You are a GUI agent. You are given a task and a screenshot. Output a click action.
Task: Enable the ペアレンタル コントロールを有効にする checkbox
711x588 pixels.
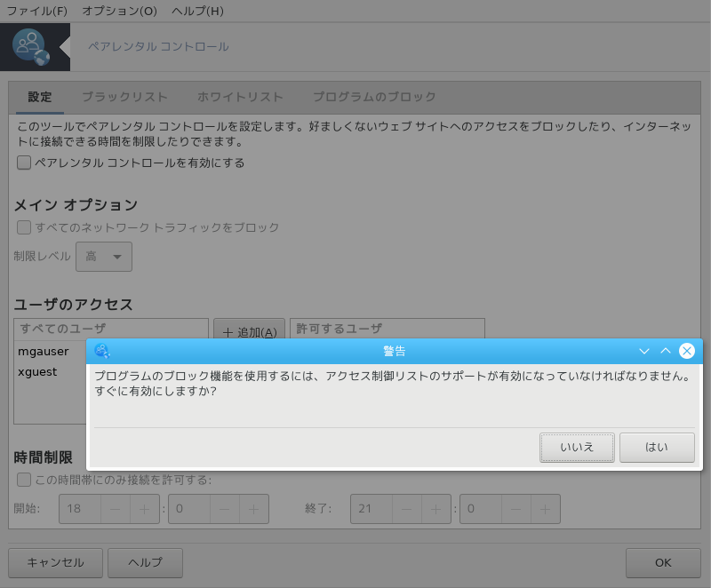tap(24, 163)
